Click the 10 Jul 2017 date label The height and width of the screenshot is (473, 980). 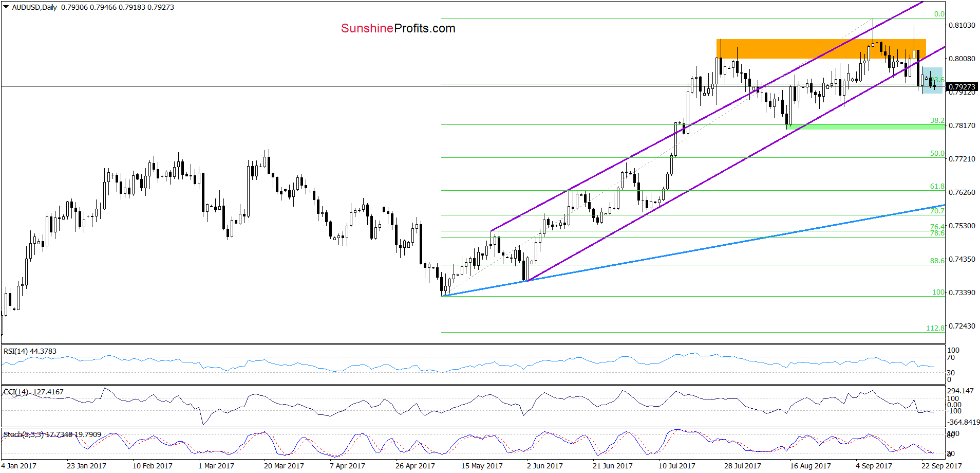coord(677,466)
